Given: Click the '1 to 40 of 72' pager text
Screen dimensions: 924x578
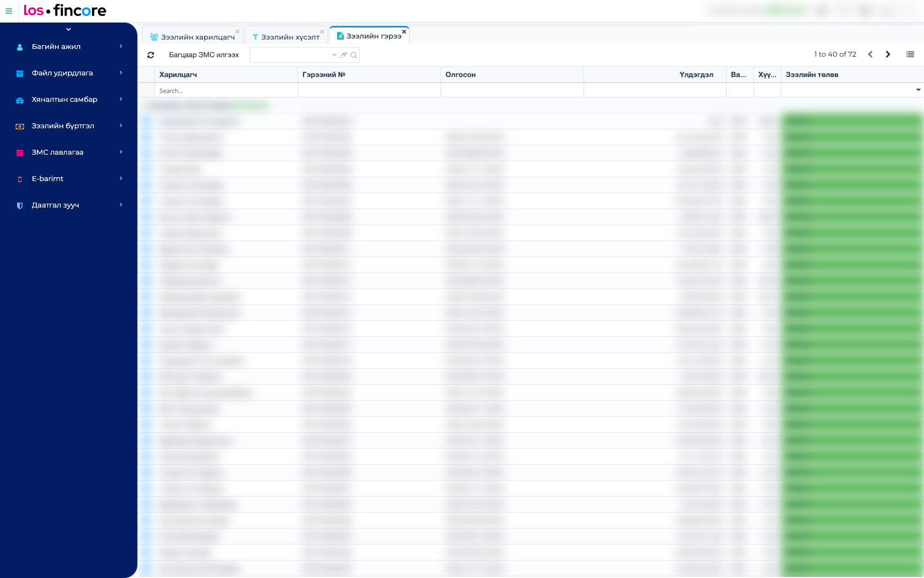Looking at the screenshot, I should pos(835,54).
